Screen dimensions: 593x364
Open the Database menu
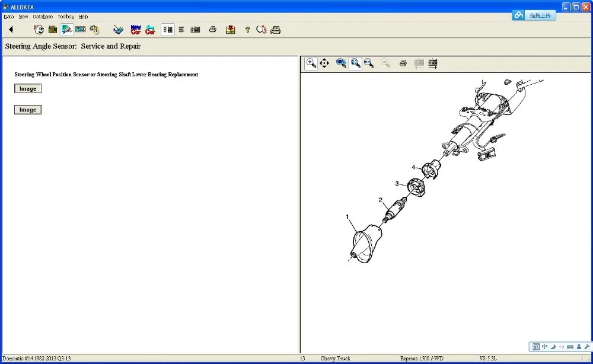[43, 17]
